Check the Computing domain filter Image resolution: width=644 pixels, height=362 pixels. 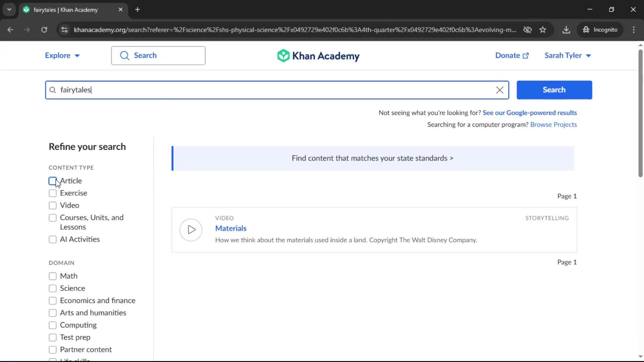click(53, 325)
